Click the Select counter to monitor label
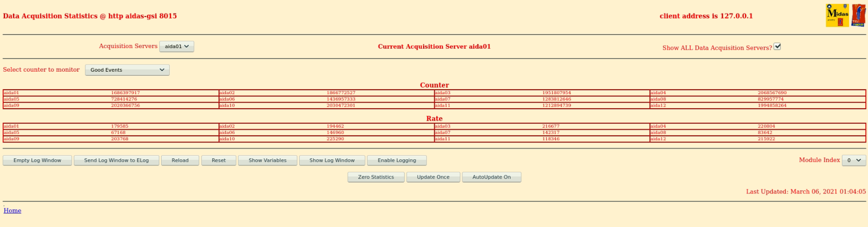 tap(41, 70)
